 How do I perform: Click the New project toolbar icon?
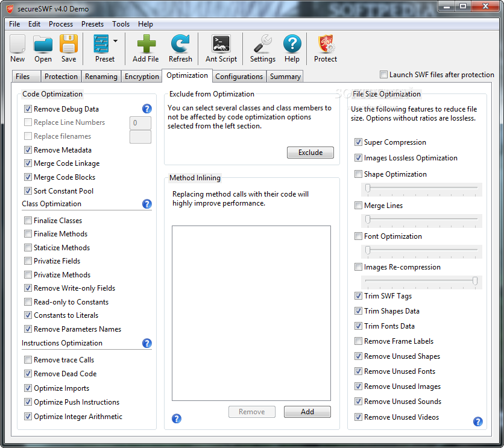(x=17, y=43)
